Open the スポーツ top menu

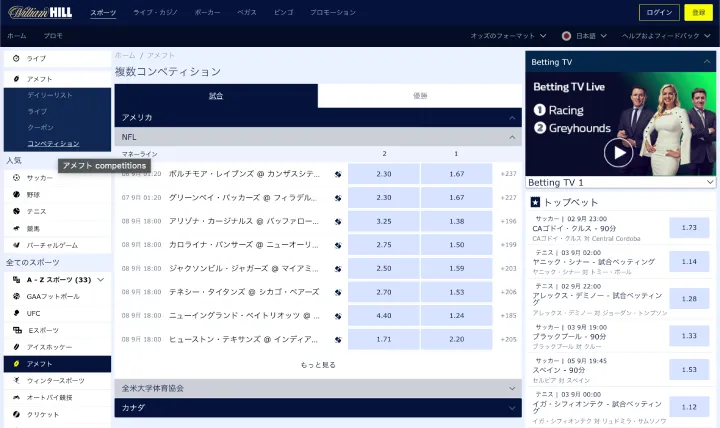coord(103,13)
